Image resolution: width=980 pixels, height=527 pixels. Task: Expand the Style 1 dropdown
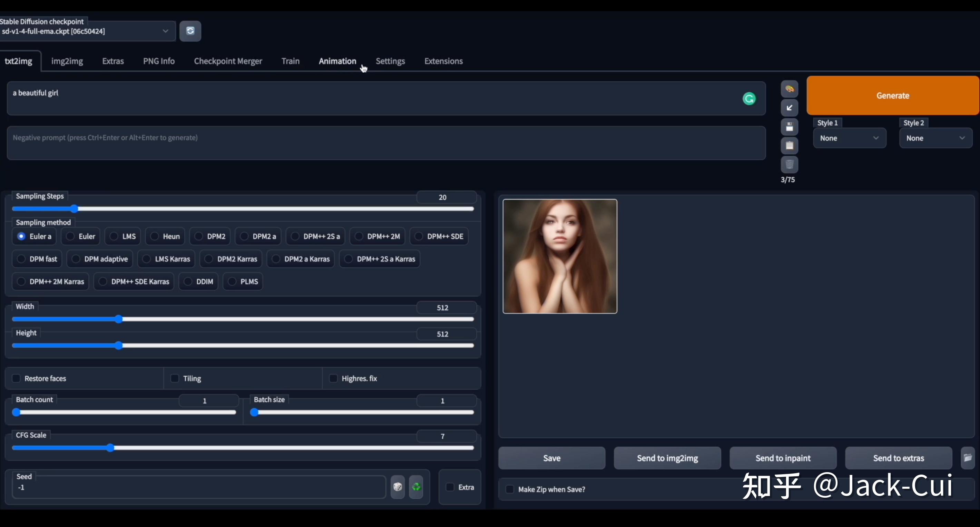(849, 138)
